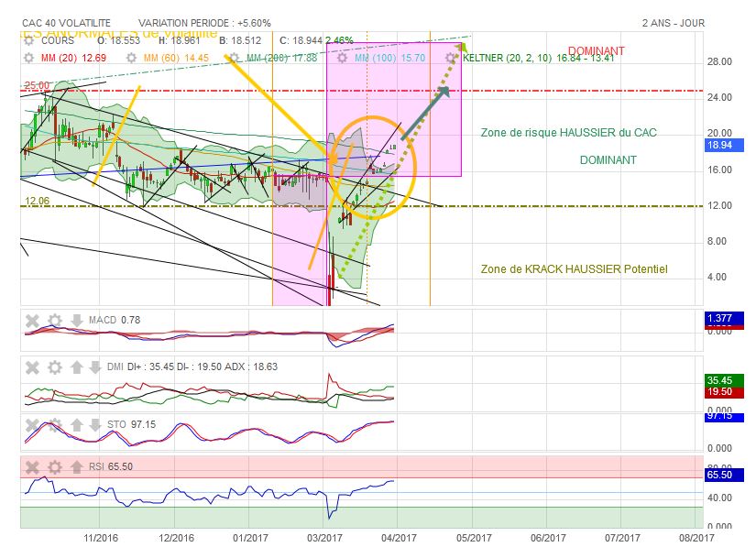This screenshot has width=756, height=547.
Task: Click "Zone de risque HAUSSIER du CAC" text
Action: [568, 133]
